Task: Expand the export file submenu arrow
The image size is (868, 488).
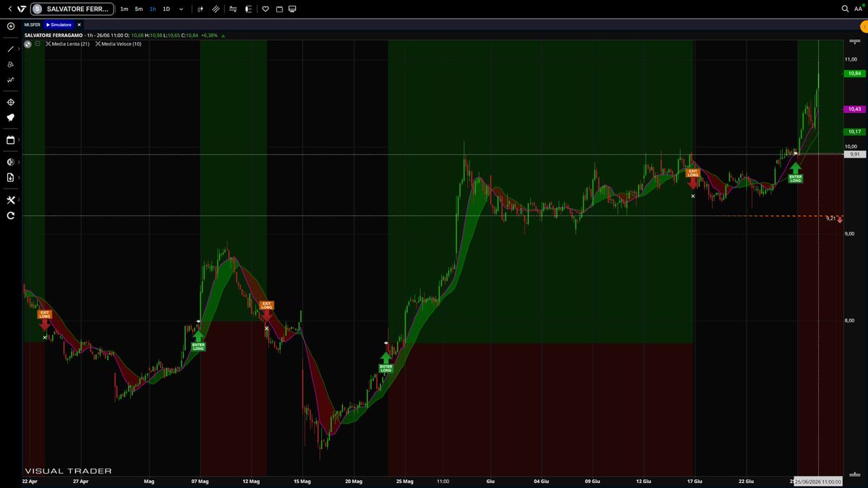Action: click(18, 177)
